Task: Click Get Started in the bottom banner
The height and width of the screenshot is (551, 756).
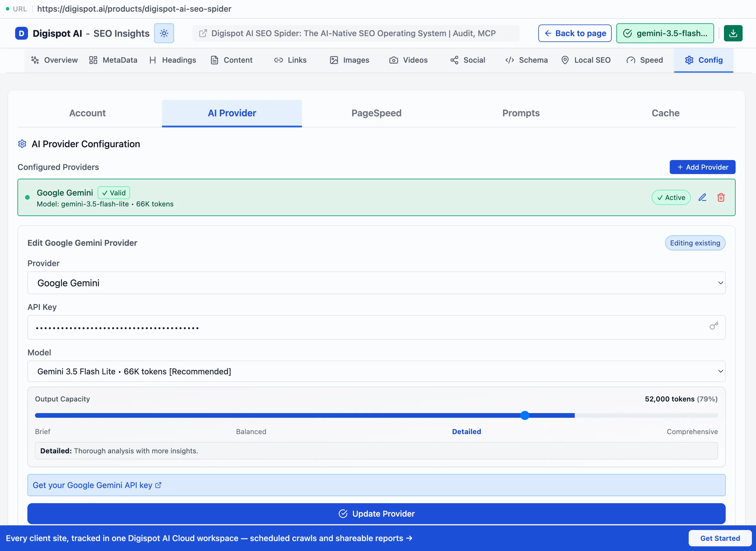Action: pos(720,538)
